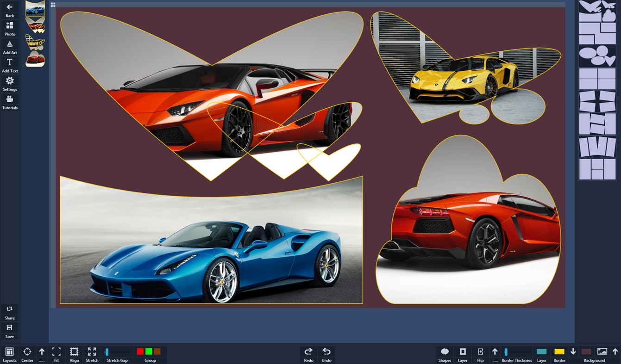
Task: Open the Add Art panel
Action: (x=10, y=45)
